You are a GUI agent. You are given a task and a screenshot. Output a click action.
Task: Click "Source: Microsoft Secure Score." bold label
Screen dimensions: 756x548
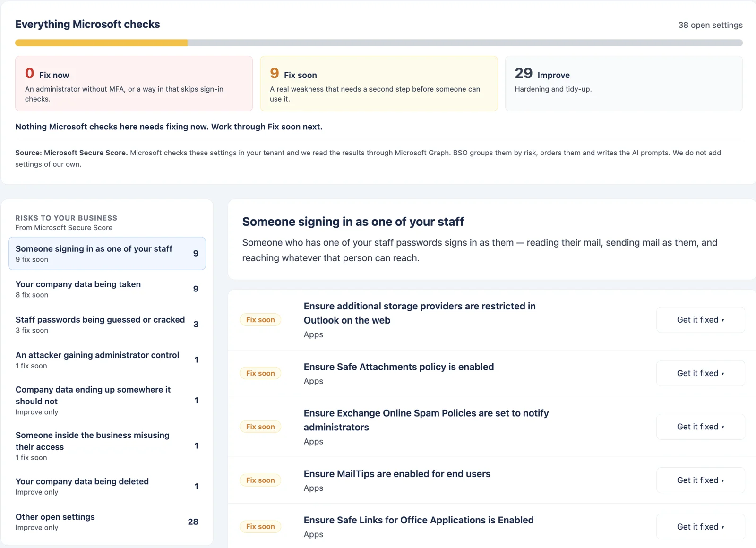[71, 153]
